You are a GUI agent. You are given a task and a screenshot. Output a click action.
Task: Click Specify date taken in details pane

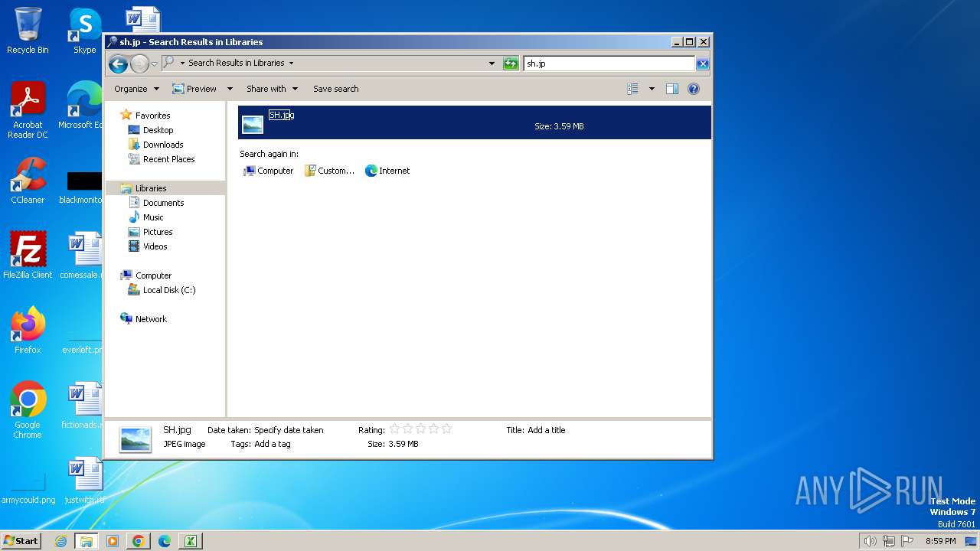pos(289,430)
